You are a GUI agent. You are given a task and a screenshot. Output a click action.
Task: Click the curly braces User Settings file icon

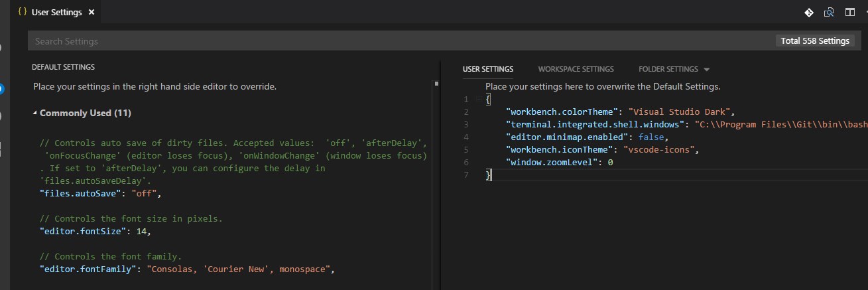[22, 12]
